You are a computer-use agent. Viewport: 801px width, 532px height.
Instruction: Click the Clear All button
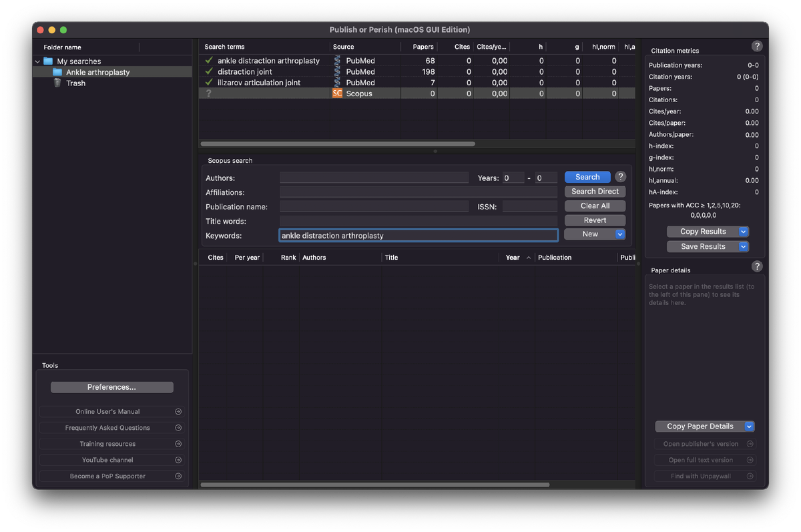(x=595, y=206)
